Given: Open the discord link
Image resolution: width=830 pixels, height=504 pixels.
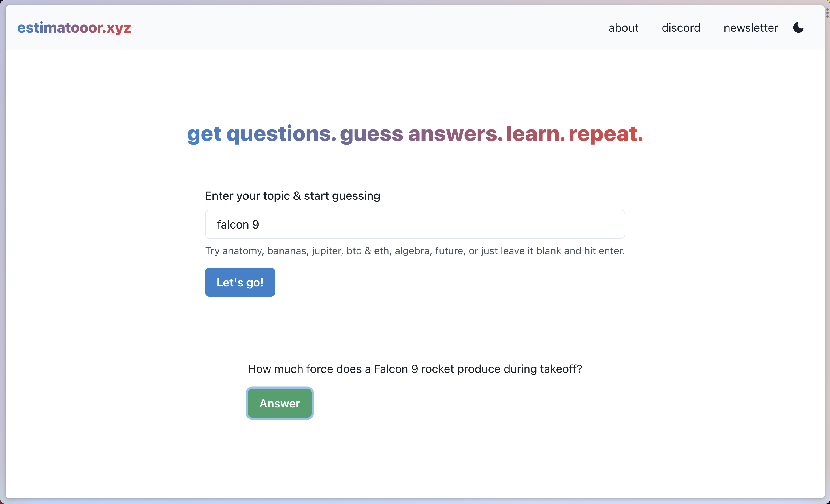Looking at the screenshot, I should tap(681, 28).
